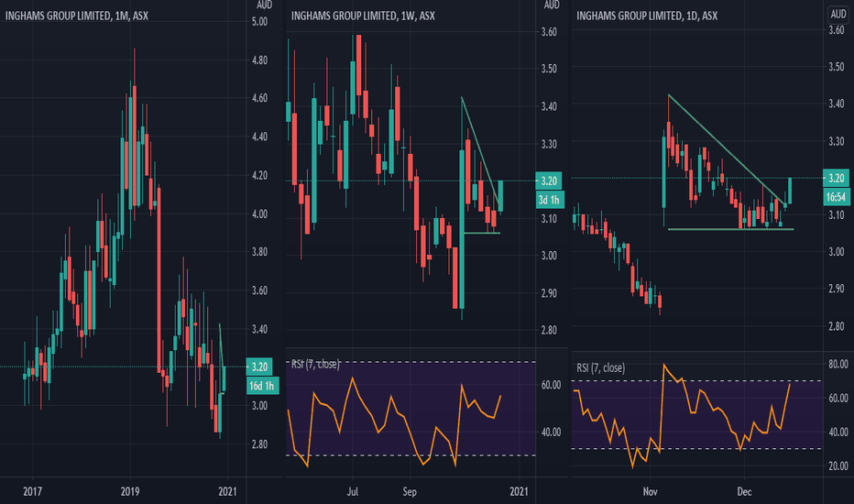
Task: Click the 16d 1h countdown label
Action: 262,386
